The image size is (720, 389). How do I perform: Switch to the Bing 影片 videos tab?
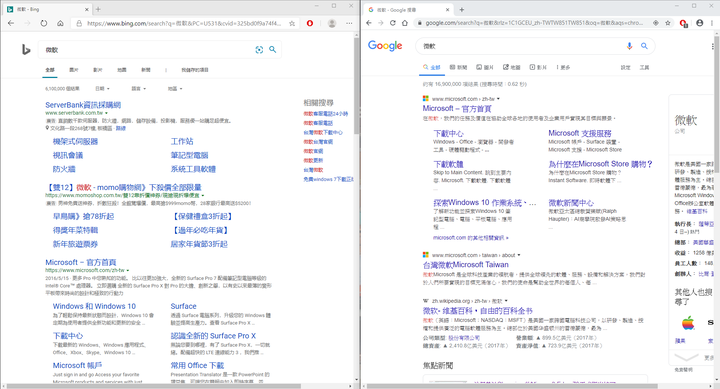[x=97, y=70]
